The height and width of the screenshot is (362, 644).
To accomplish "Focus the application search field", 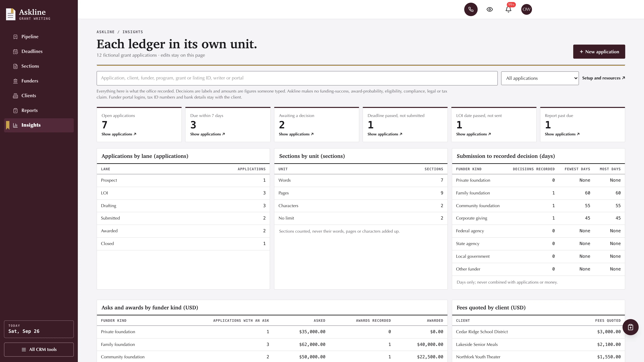I will [297, 78].
